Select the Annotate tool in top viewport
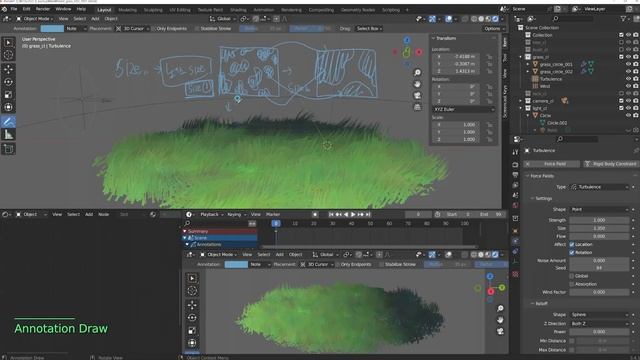640x360 pixels. [8, 121]
